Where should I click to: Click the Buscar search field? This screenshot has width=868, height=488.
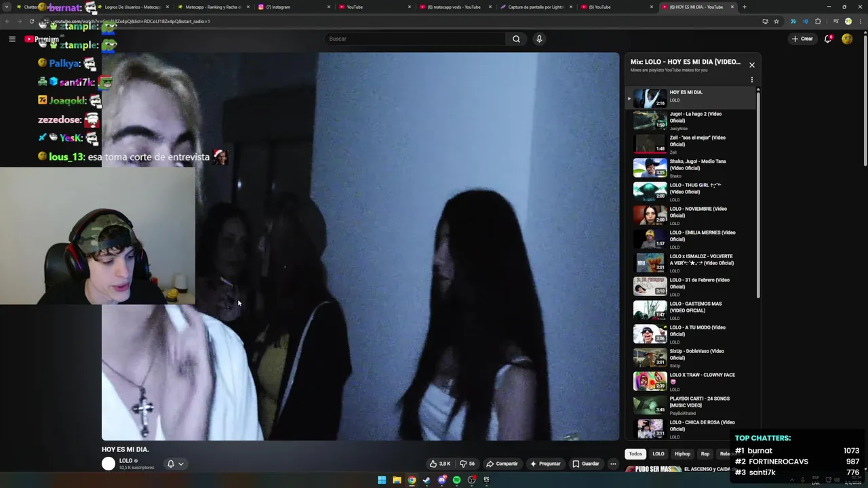click(x=416, y=39)
